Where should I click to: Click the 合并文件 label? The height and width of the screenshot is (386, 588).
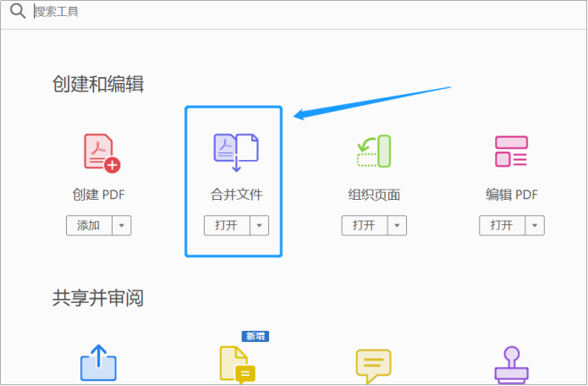pos(236,195)
